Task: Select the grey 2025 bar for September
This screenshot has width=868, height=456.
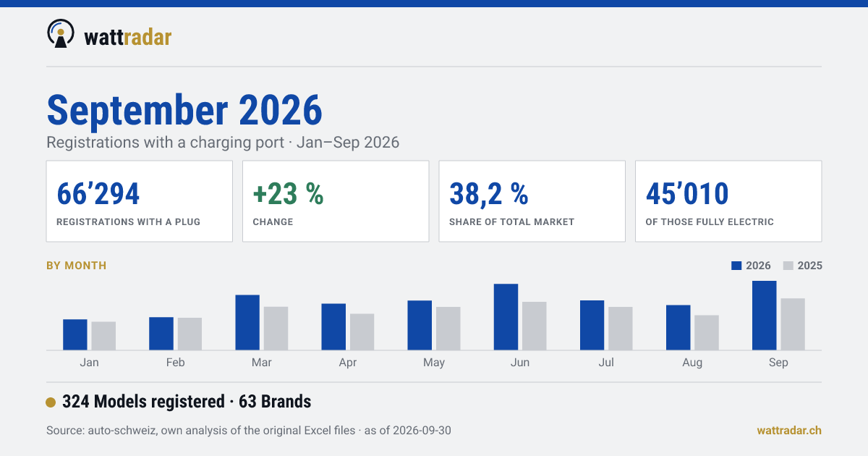Action: [x=793, y=324]
